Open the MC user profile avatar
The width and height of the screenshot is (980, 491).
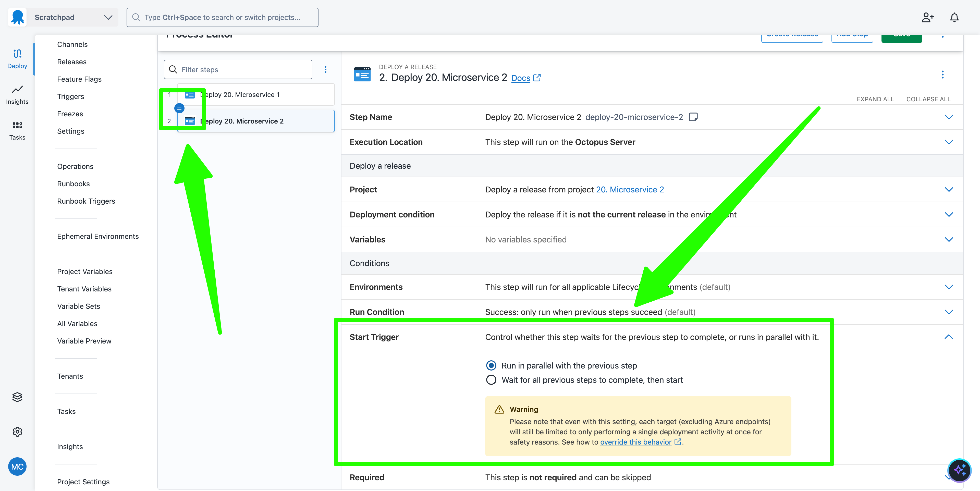[x=17, y=467]
